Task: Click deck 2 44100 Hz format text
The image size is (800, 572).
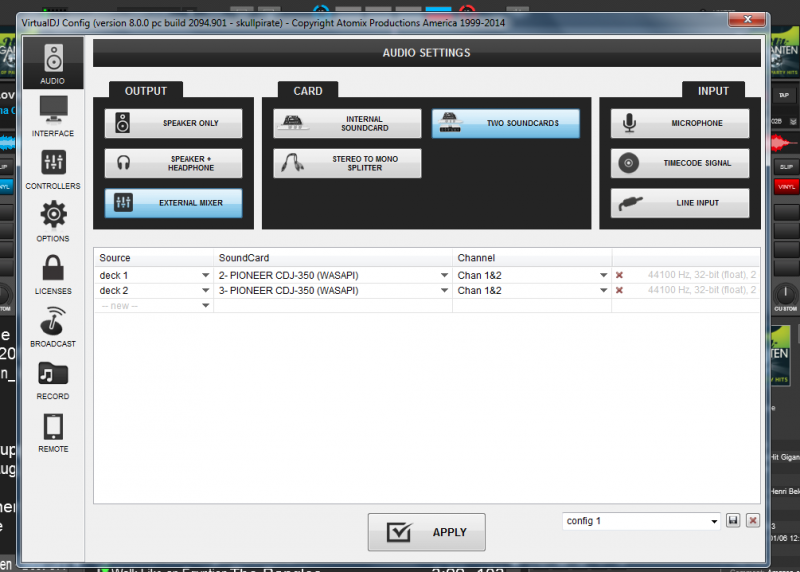Action: coord(702,290)
